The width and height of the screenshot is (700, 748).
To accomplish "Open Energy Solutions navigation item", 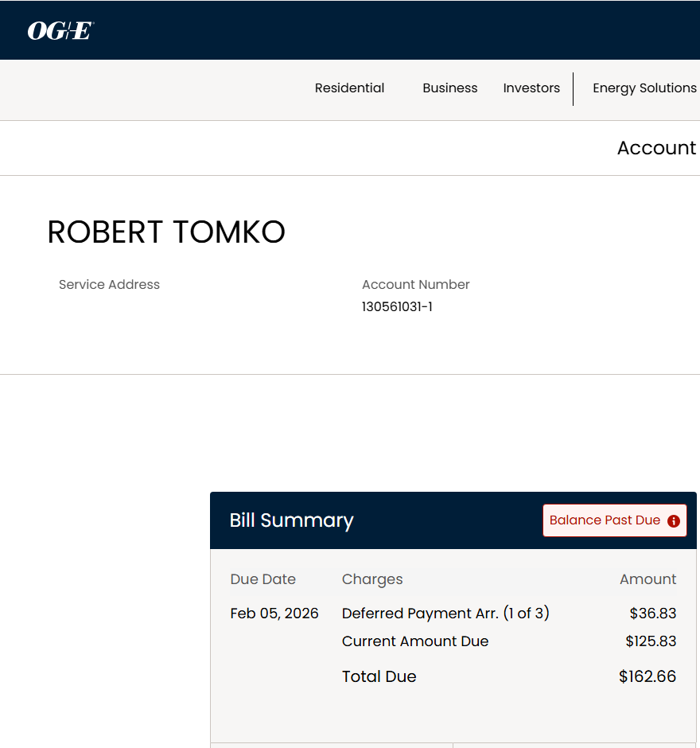I will click(x=644, y=88).
